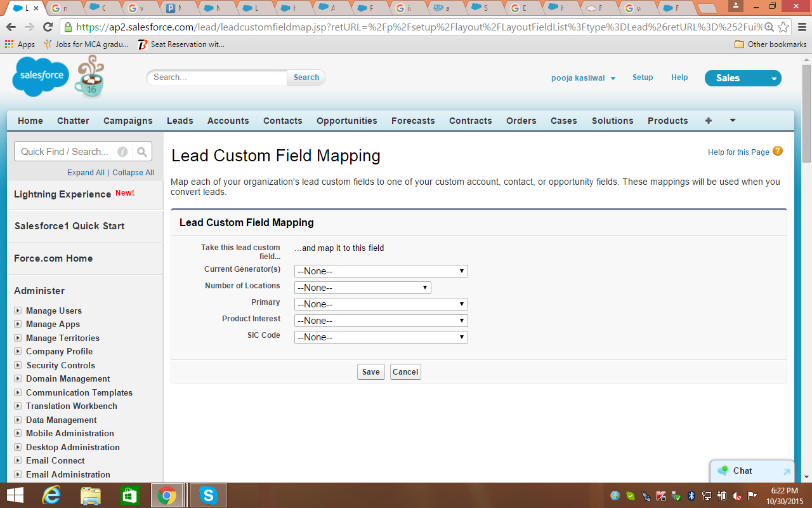This screenshot has width=812, height=508.
Task: Open the Products tab
Action: (x=668, y=121)
